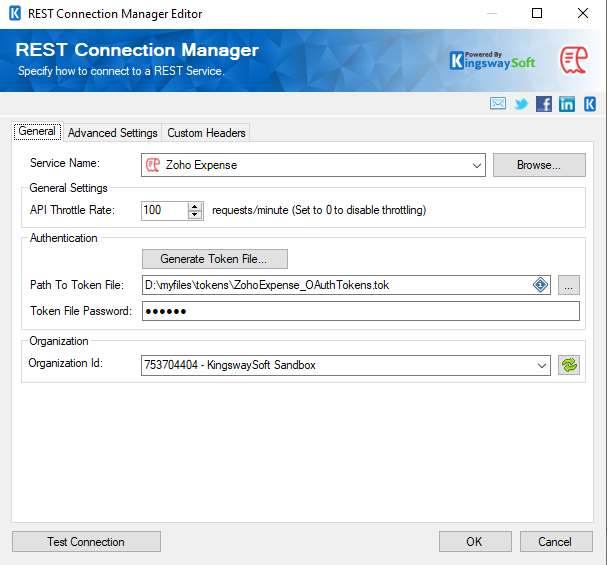Click the ellipsis browse button for token file

pyautogui.click(x=569, y=285)
